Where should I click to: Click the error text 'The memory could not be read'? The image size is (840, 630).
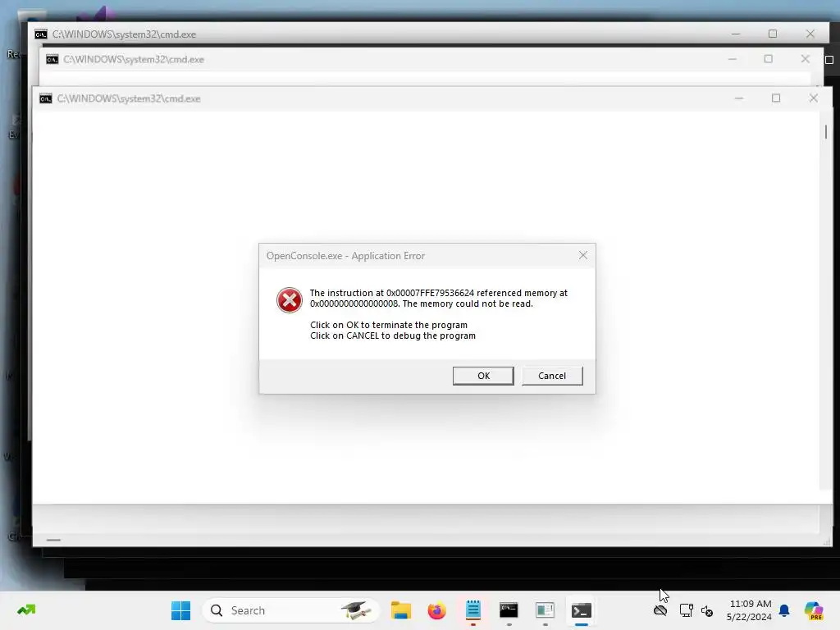(467, 304)
